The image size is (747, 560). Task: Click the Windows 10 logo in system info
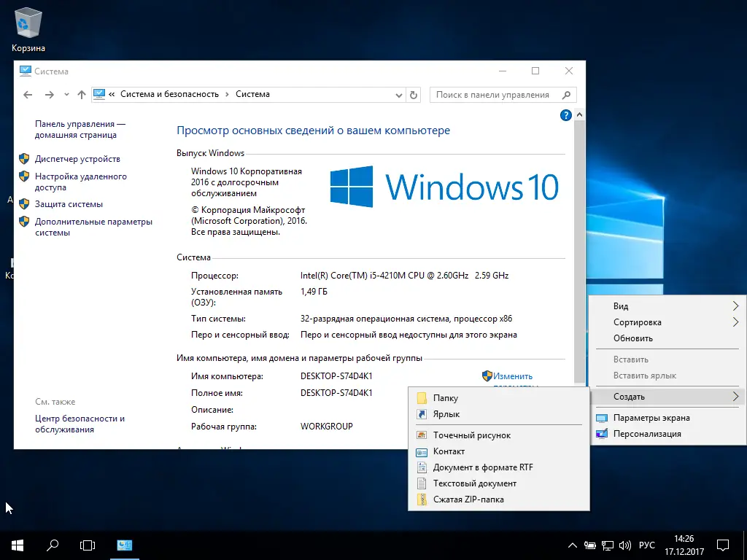(444, 186)
